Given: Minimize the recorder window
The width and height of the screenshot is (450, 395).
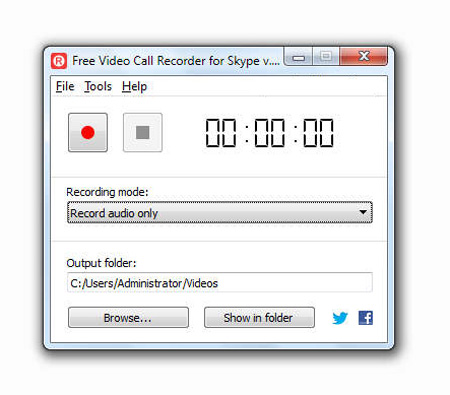Looking at the screenshot, I should 298,57.
